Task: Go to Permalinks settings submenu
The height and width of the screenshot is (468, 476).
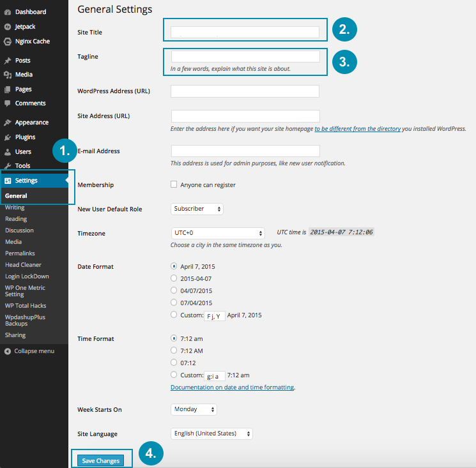Action: pyautogui.click(x=19, y=253)
